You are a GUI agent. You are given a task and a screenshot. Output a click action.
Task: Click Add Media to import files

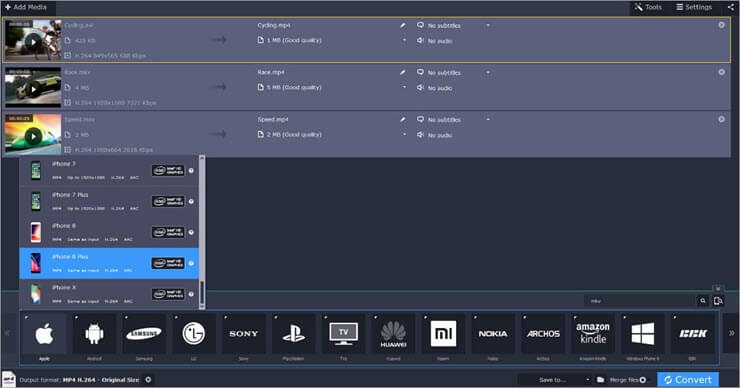(x=26, y=7)
